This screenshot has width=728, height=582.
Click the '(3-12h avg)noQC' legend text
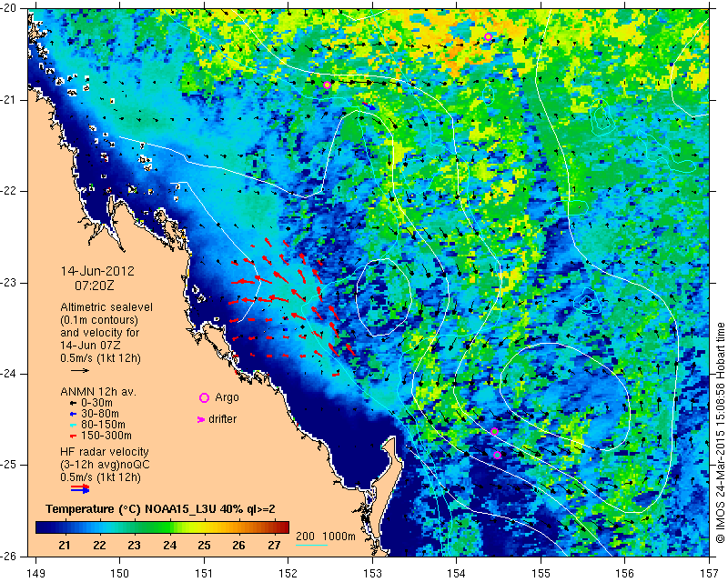105,464
